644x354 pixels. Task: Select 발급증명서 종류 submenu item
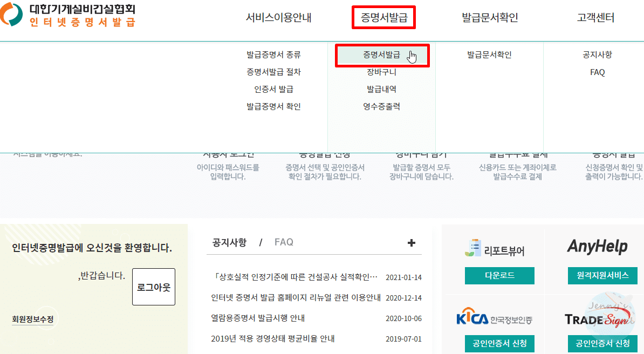pyautogui.click(x=273, y=55)
